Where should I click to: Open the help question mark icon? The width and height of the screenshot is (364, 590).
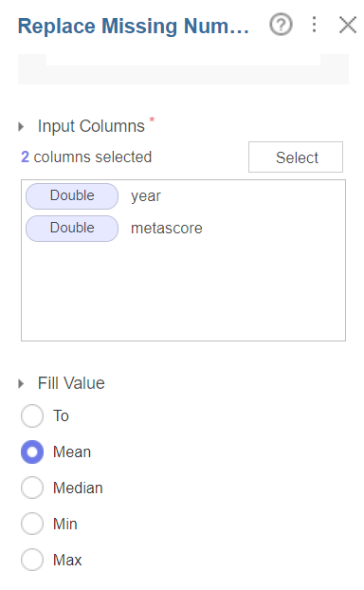pos(281,25)
